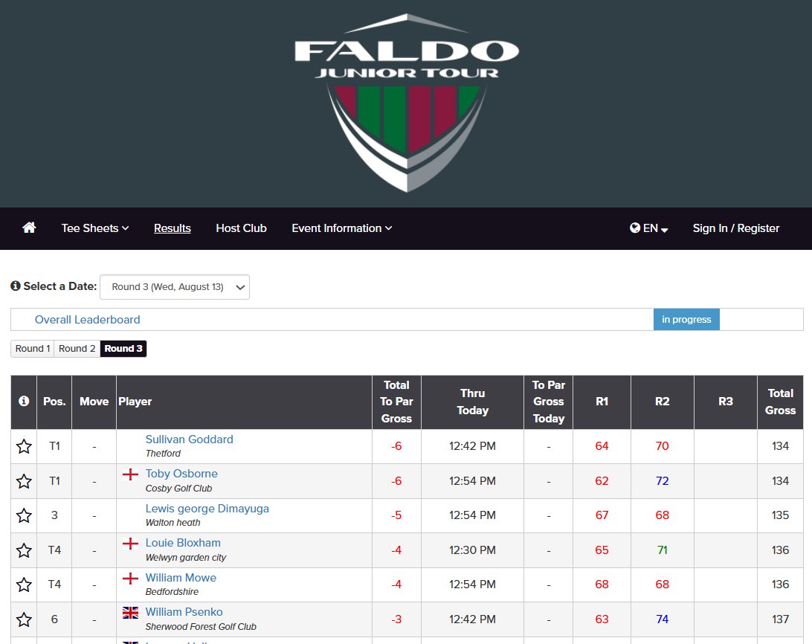Click the England flag next to Toby Osborne
Viewport: 812px width, 644px height.
(x=132, y=474)
